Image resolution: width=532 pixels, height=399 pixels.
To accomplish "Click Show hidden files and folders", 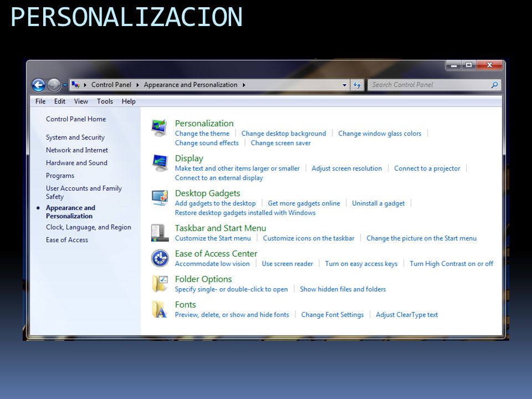I will (x=343, y=289).
